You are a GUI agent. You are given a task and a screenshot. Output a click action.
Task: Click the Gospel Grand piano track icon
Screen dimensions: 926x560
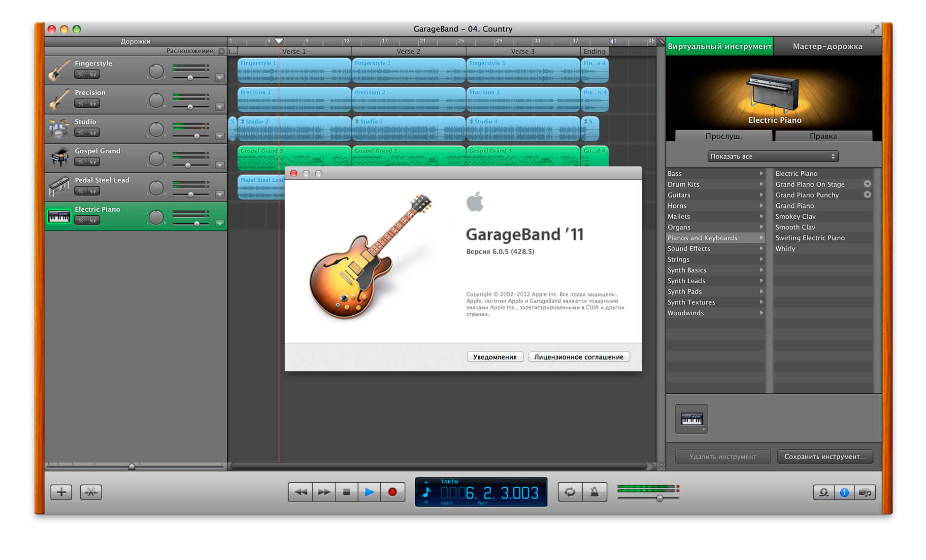click(59, 158)
